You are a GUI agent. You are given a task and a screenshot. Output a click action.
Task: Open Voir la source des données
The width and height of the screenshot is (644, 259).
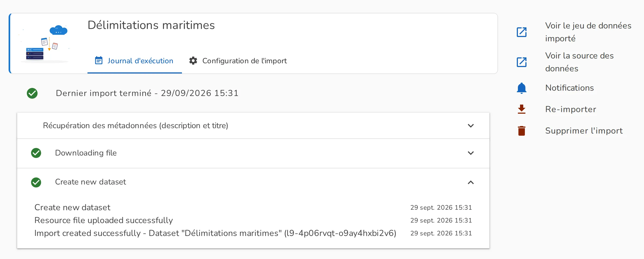click(579, 62)
